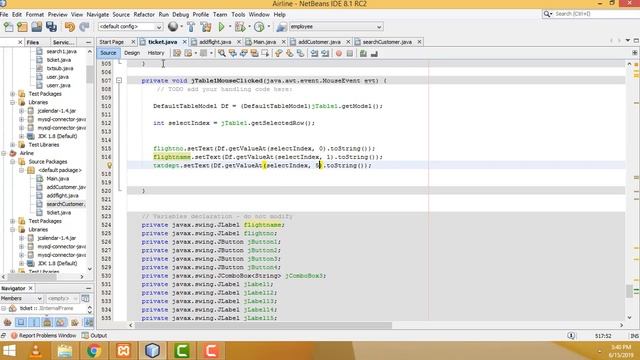Click the Profile Project clock icon
Viewport: 640px width, 360px height.
(259, 27)
